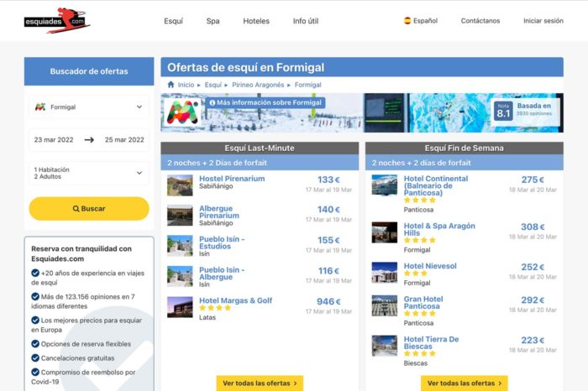The width and height of the screenshot is (588, 391).
Task: Click Formigal breadcrumb link
Action: (308, 85)
